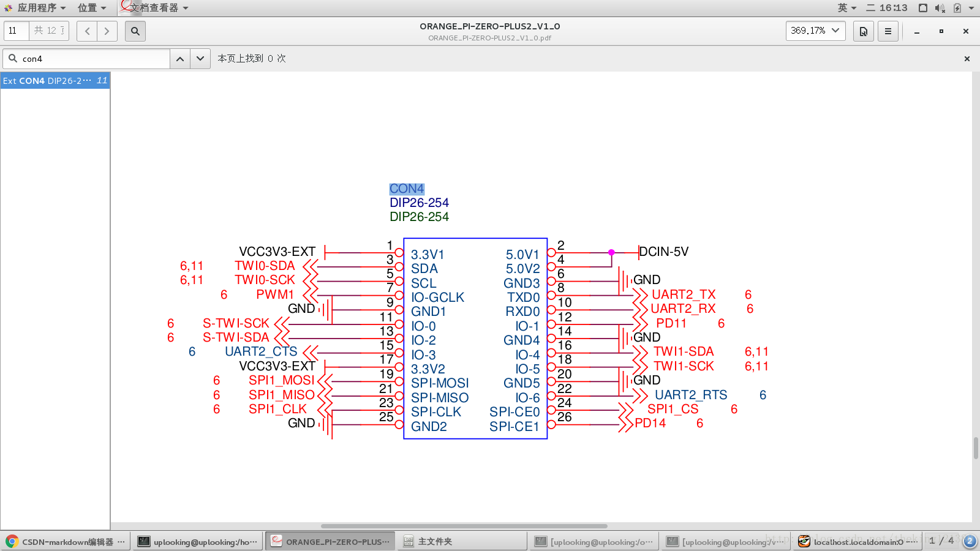Click the horizontal scrollbar thumb
The image size is (980, 551).
(x=464, y=526)
